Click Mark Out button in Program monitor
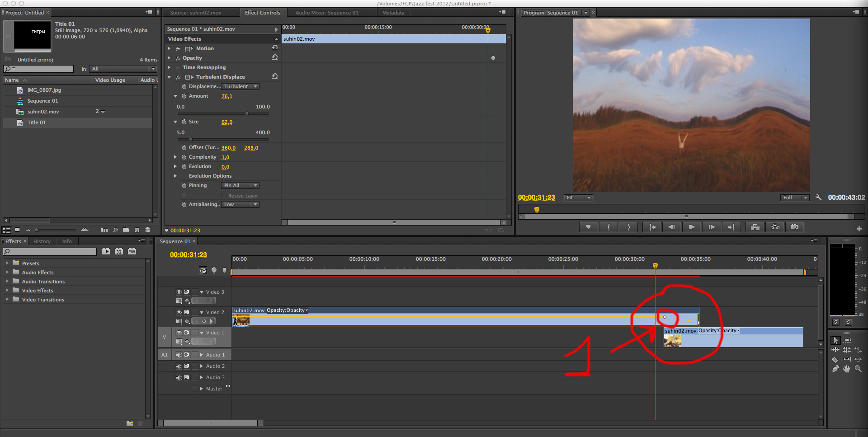This screenshot has height=437, width=868. (x=628, y=227)
